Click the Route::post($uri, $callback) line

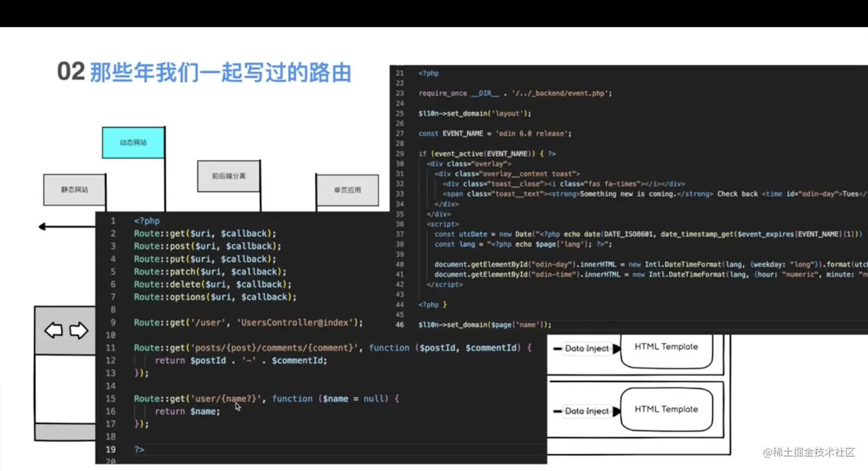pyautogui.click(x=207, y=246)
